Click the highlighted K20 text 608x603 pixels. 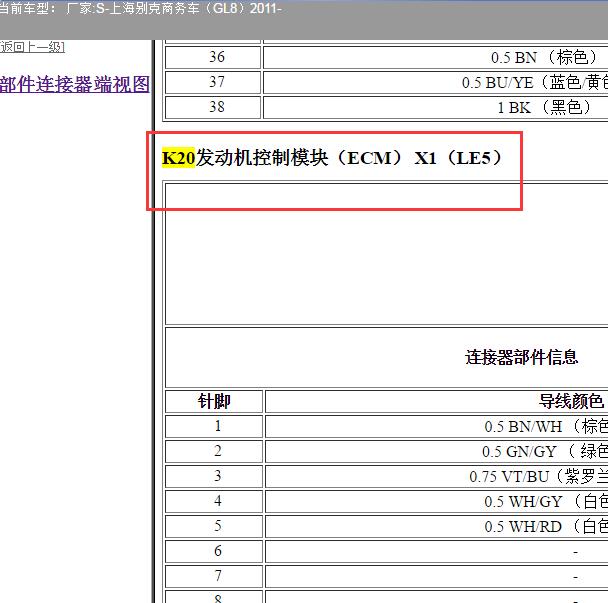(178, 158)
